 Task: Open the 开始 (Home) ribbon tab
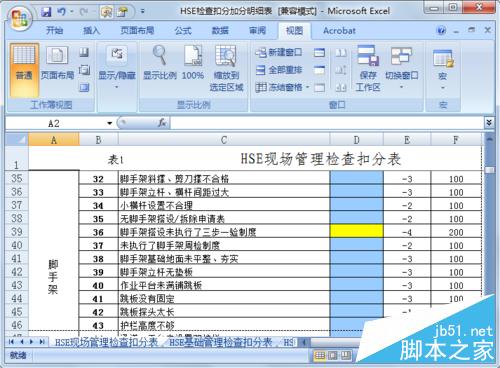tap(54, 31)
